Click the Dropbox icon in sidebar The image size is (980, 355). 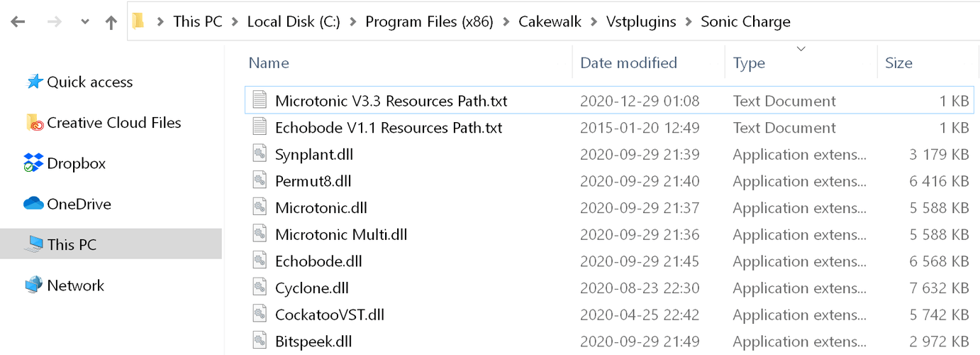[34, 163]
